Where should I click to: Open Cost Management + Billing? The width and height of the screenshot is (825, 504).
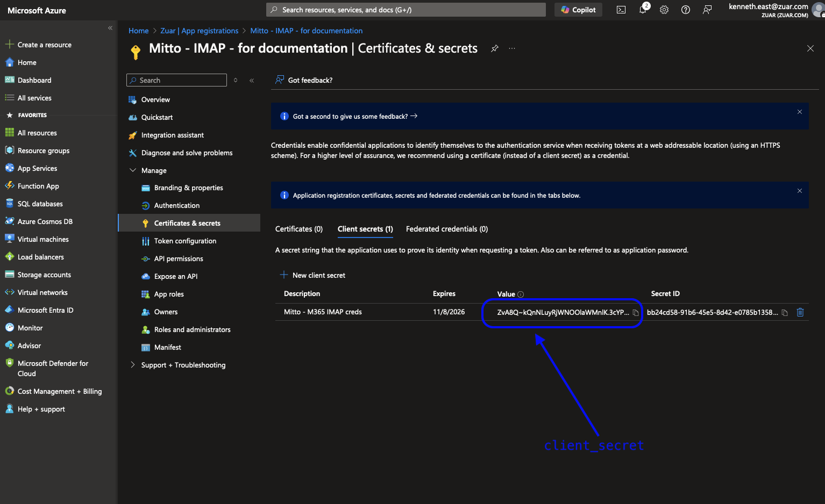pos(60,391)
